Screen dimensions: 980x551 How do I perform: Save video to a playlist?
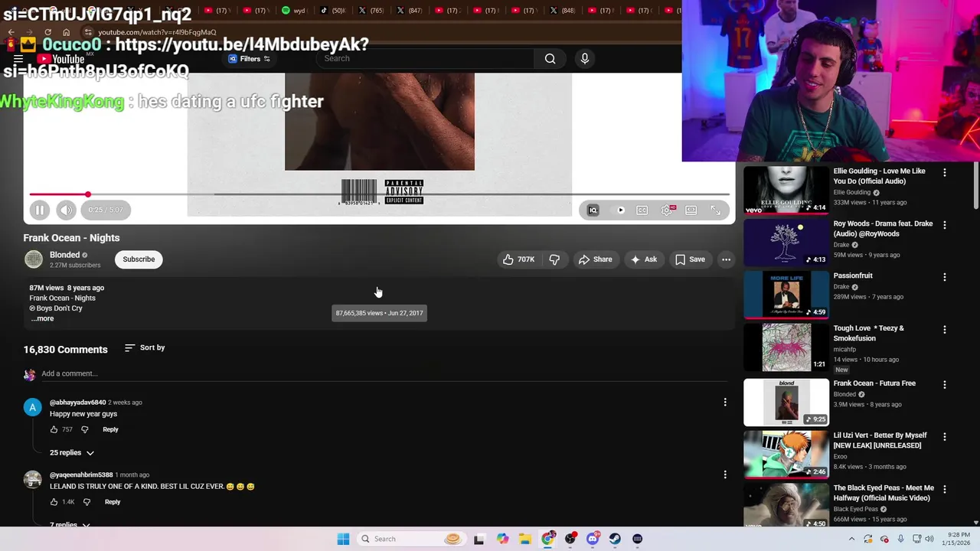click(x=690, y=259)
